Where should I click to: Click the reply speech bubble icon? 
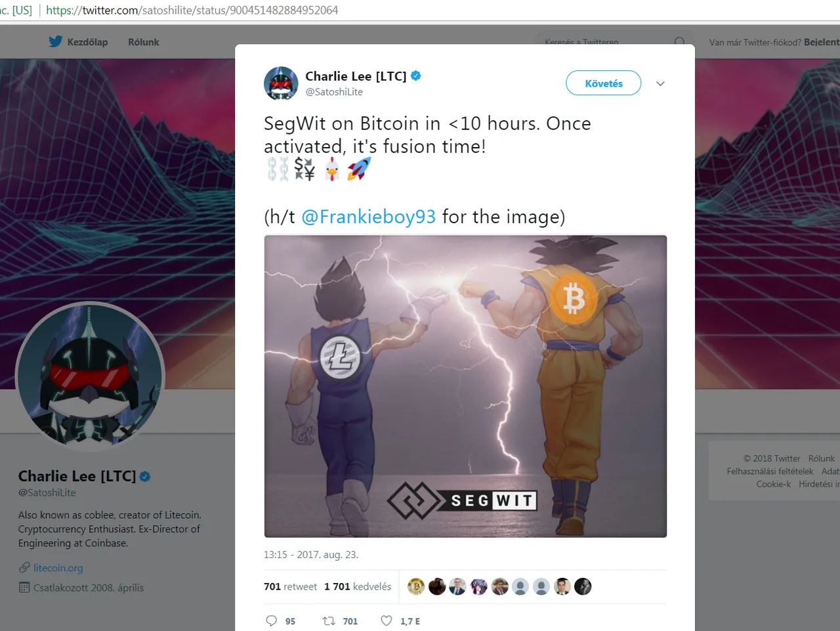(271, 620)
